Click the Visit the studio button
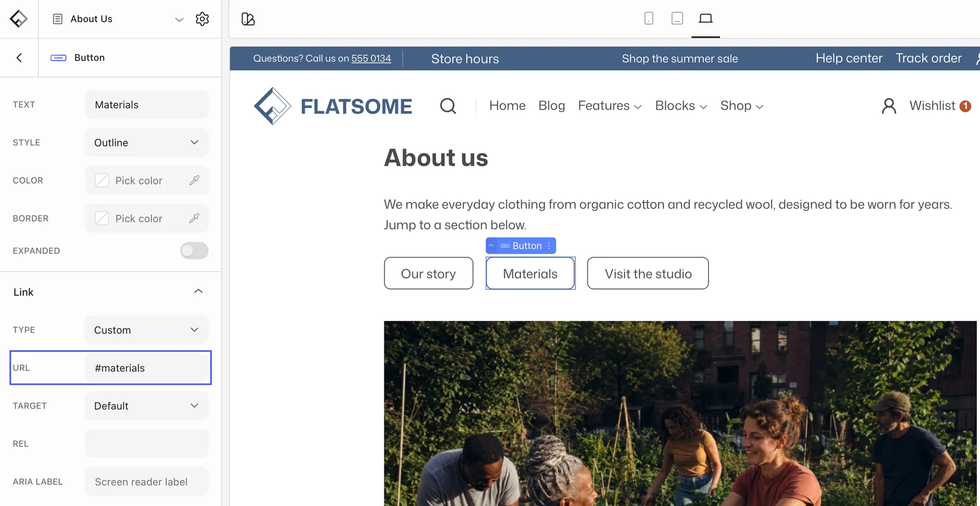The width and height of the screenshot is (980, 506). 648,273
